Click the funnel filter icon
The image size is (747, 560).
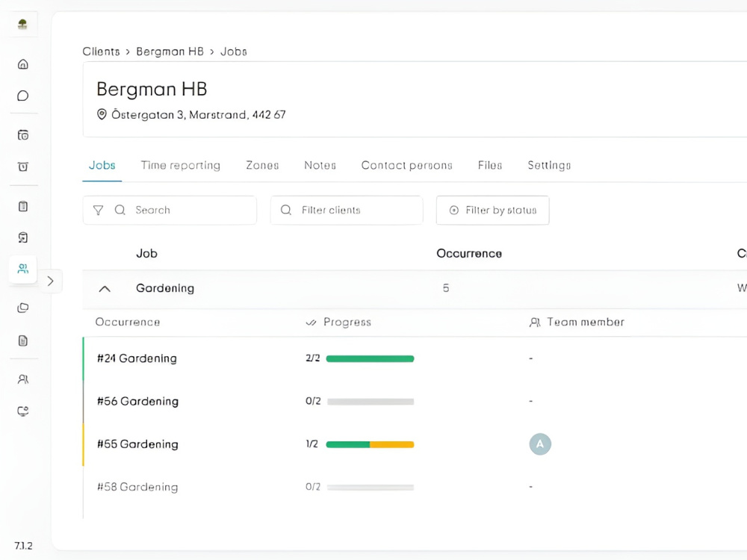click(x=98, y=210)
